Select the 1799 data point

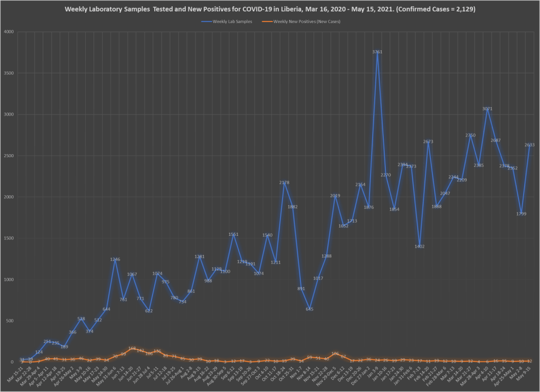[x=522, y=214]
